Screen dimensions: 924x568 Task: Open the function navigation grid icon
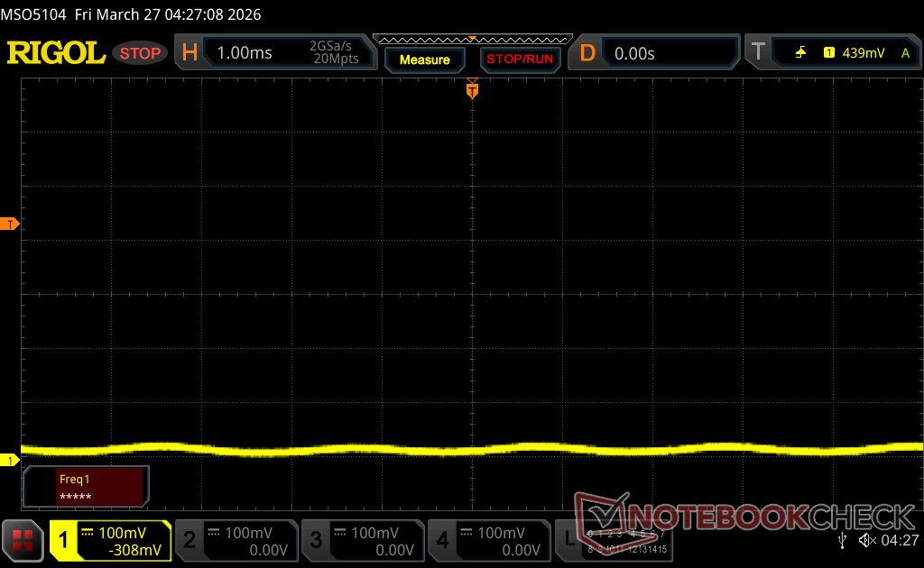tap(23, 540)
